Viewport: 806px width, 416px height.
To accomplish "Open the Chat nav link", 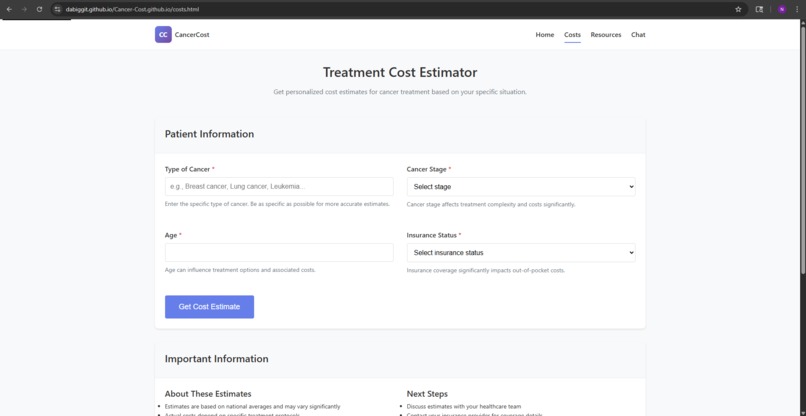I will 638,35.
